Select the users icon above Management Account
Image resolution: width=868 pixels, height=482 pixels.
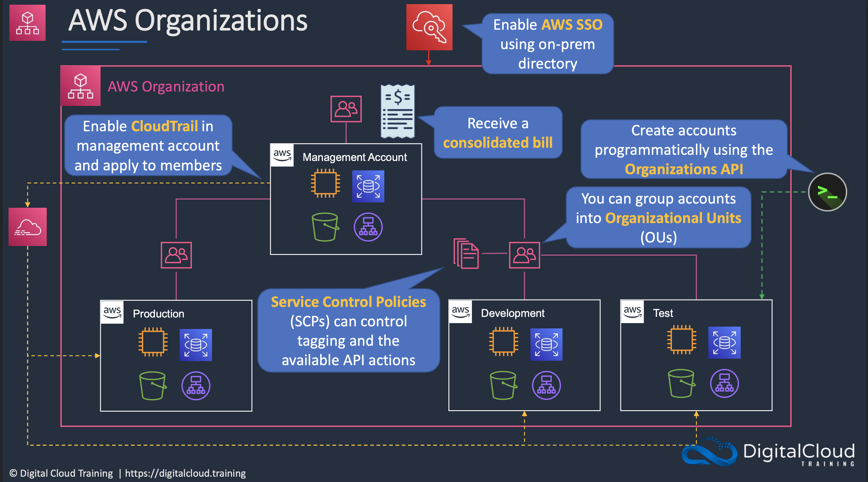[x=346, y=109]
